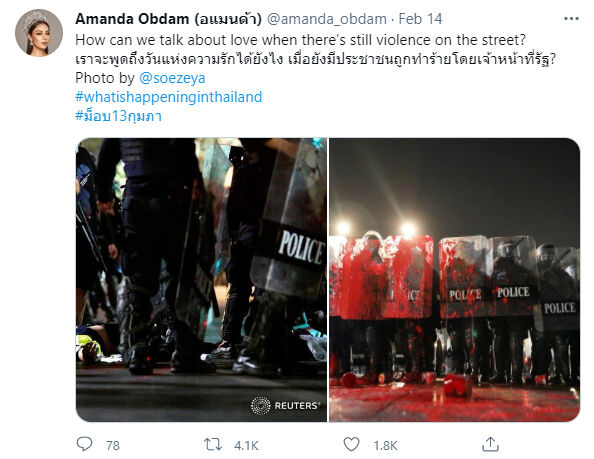Click the Reuters logo watermark on photo
594x459 pixels.
(285, 406)
